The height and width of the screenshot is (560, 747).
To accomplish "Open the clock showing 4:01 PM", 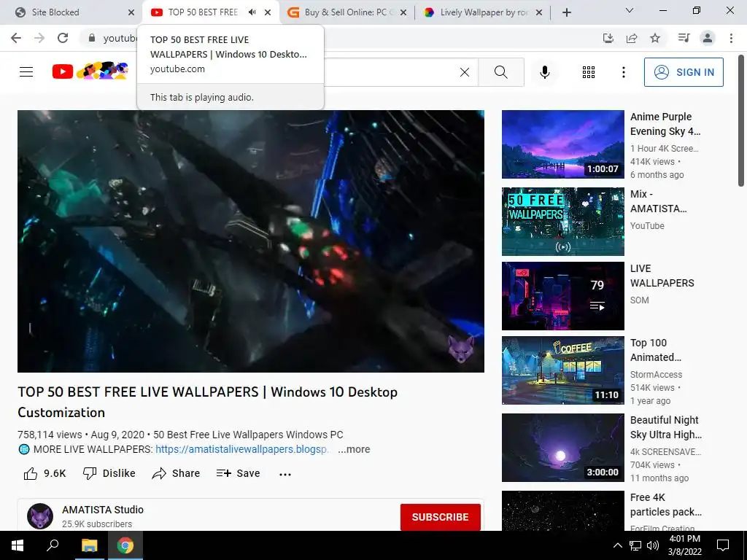I will [684, 545].
